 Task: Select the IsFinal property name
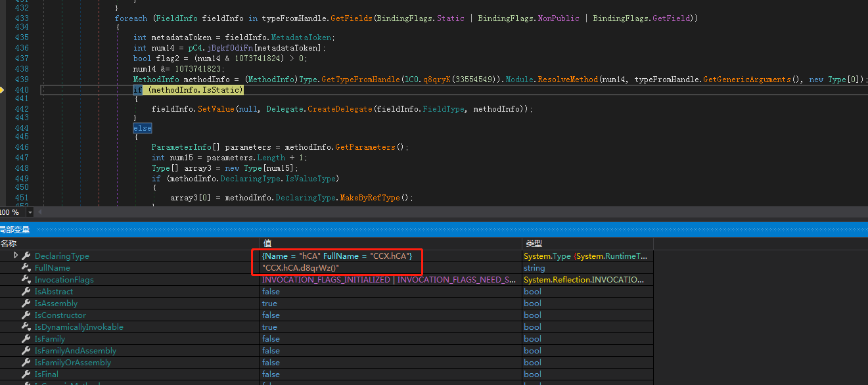click(47, 374)
